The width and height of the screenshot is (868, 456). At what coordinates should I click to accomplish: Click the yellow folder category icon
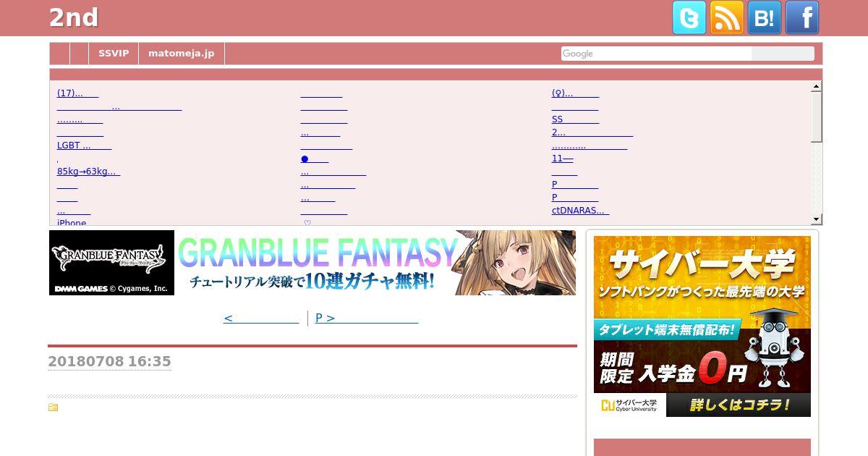pos(53,408)
